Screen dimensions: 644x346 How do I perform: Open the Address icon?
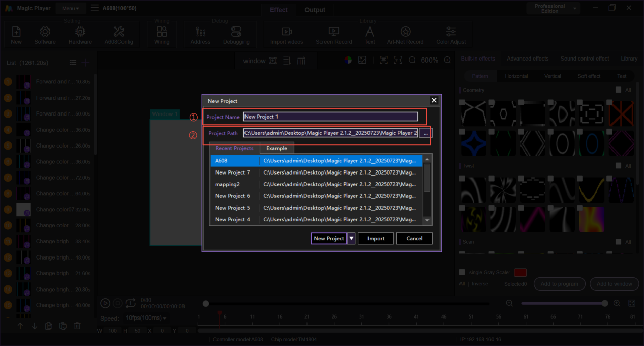[x=200, y=32]
